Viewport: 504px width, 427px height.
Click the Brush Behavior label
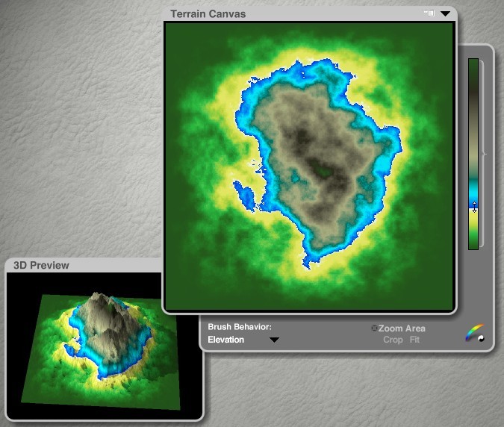tap(239, 327)
